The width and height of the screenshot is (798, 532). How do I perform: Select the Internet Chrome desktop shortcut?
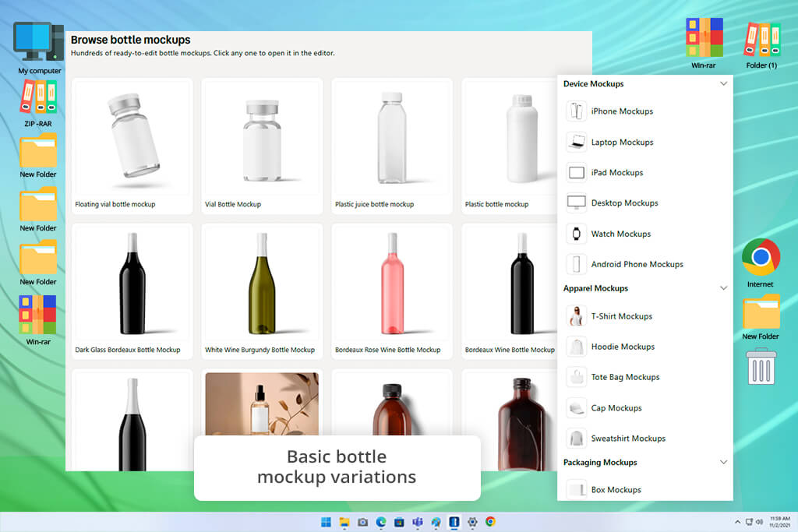761,263
